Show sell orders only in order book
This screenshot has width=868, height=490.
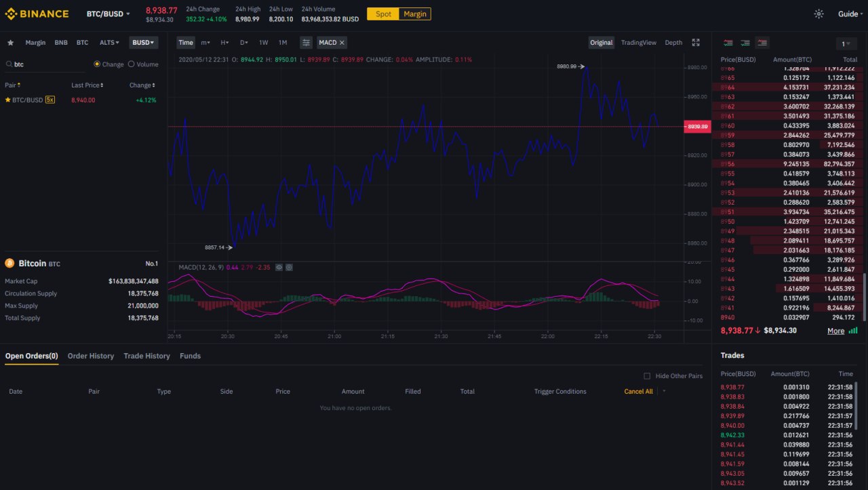click(x=762, y=43)
